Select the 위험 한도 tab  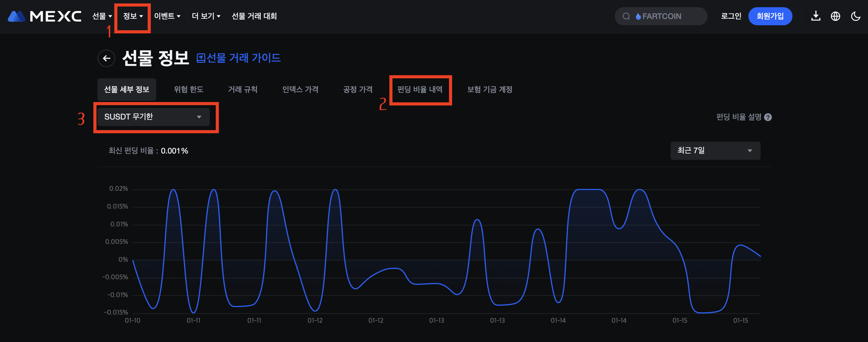[188, 89]
